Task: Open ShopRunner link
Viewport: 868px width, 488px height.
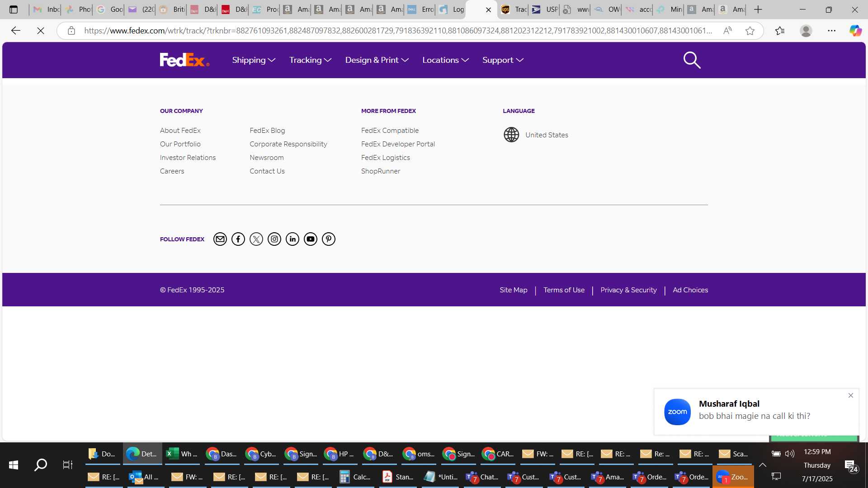Action: click(x=380, y=171)
